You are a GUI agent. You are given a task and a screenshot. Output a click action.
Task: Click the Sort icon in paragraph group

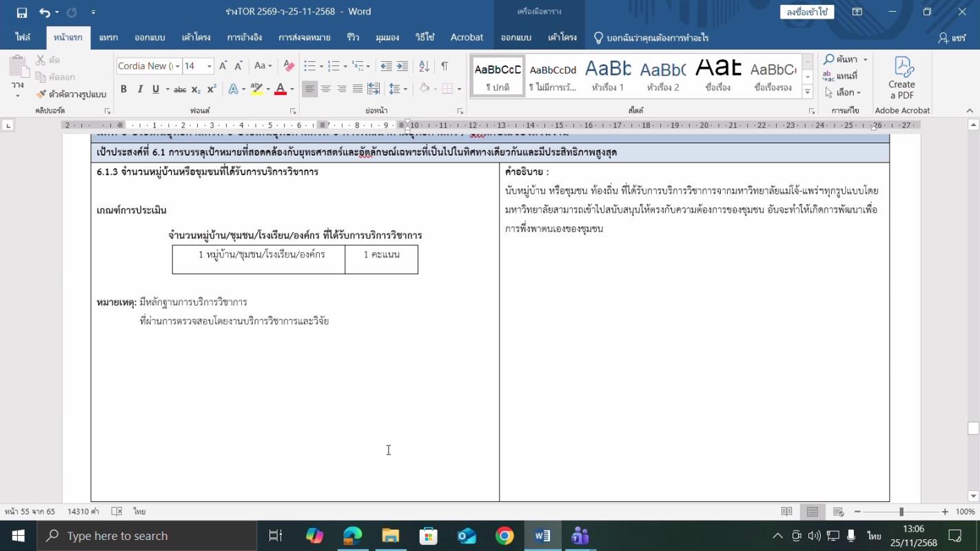(x=424, y=66)
